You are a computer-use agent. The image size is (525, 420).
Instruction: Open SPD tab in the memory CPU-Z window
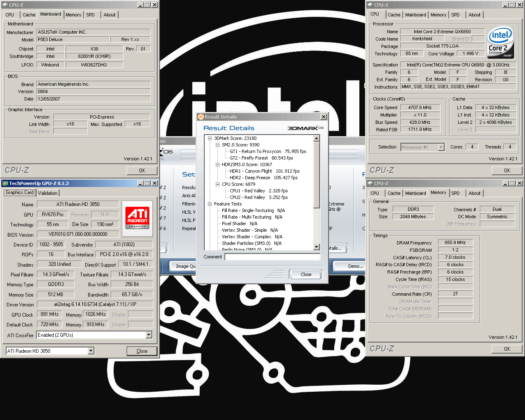tap(456, 193)
